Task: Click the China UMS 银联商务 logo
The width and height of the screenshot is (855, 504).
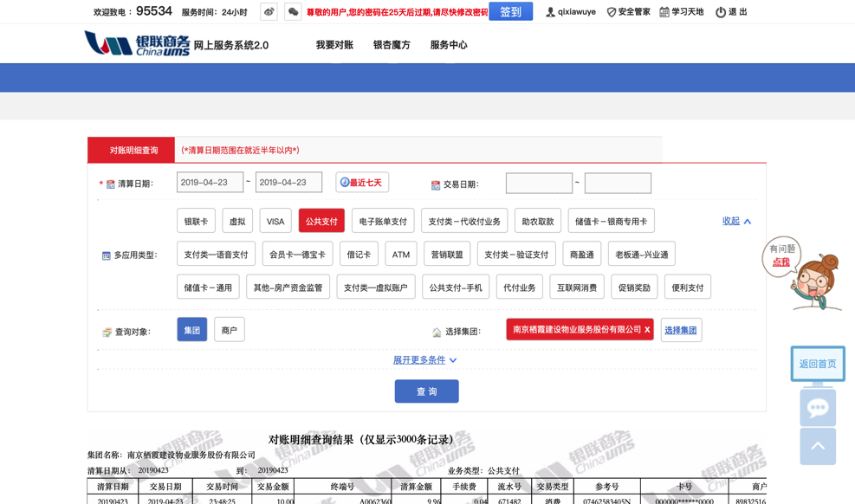Action: pyautogui.click(x=137, y=43)
